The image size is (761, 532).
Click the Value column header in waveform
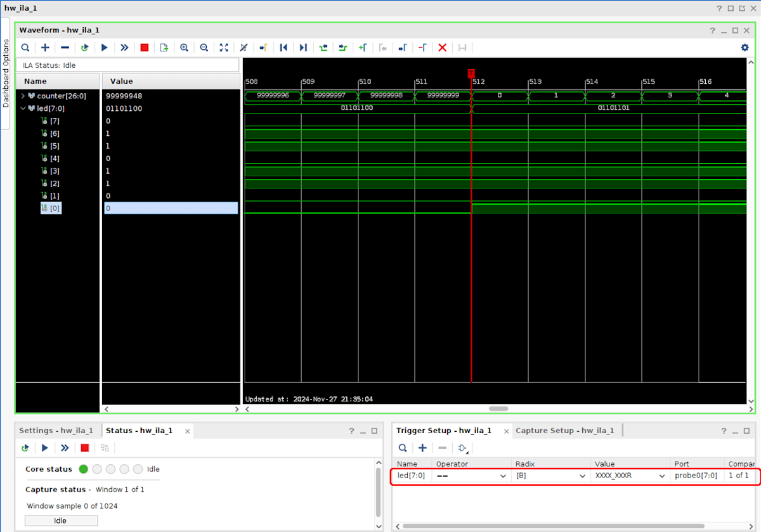click(171, 81)
